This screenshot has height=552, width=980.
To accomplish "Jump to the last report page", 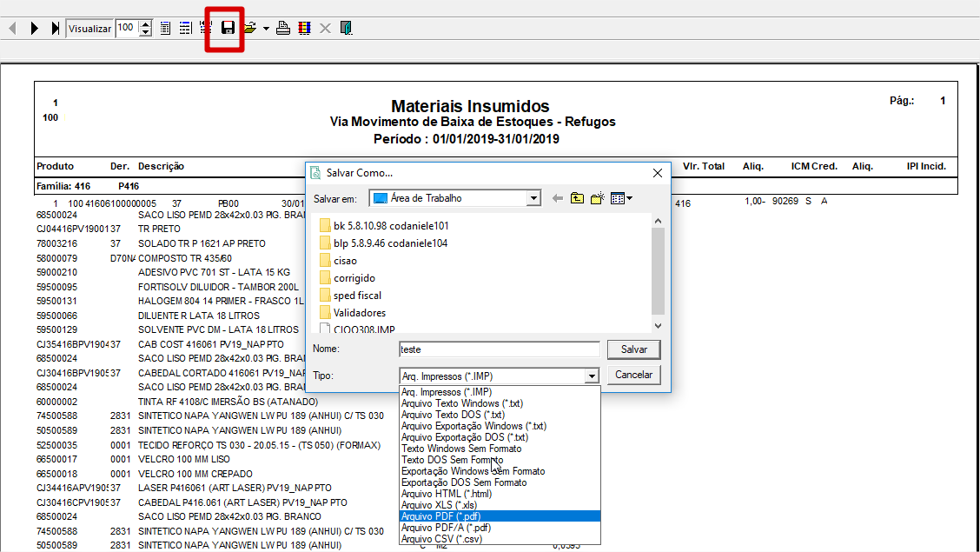I will tap(55, 28).
